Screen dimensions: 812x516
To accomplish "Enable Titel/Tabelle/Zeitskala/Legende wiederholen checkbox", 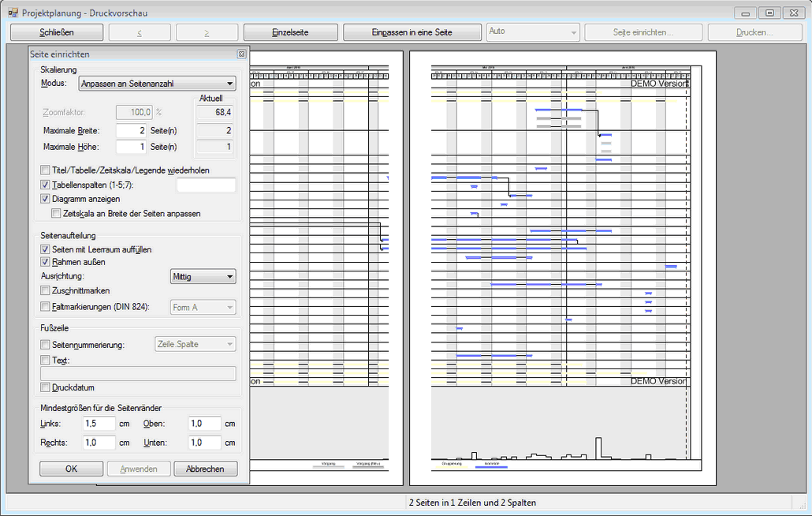I will (x=45, y=170).
